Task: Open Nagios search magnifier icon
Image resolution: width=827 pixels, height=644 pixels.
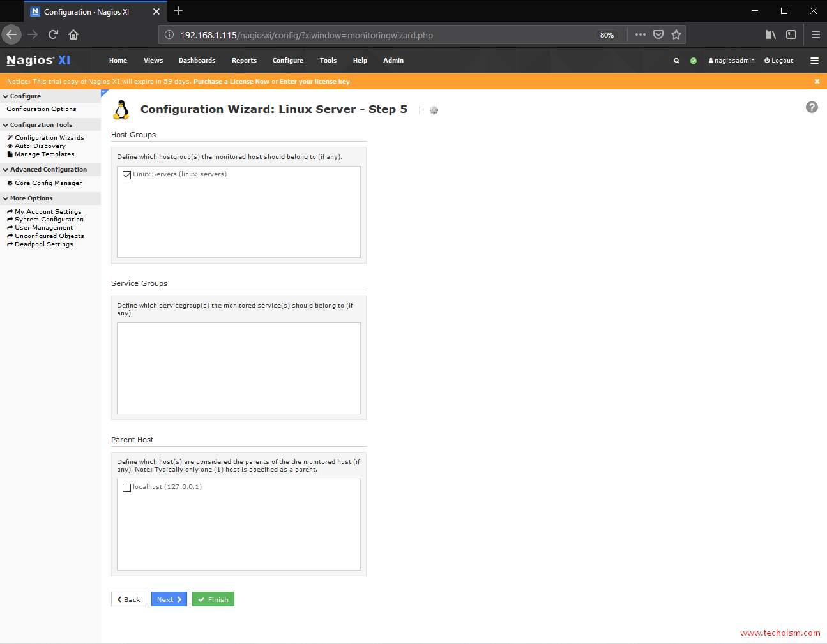Action: click(x=676, y=61)
